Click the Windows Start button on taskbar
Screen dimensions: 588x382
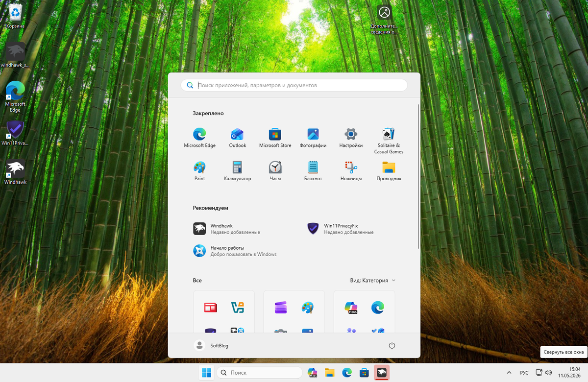tap(206, 373)
